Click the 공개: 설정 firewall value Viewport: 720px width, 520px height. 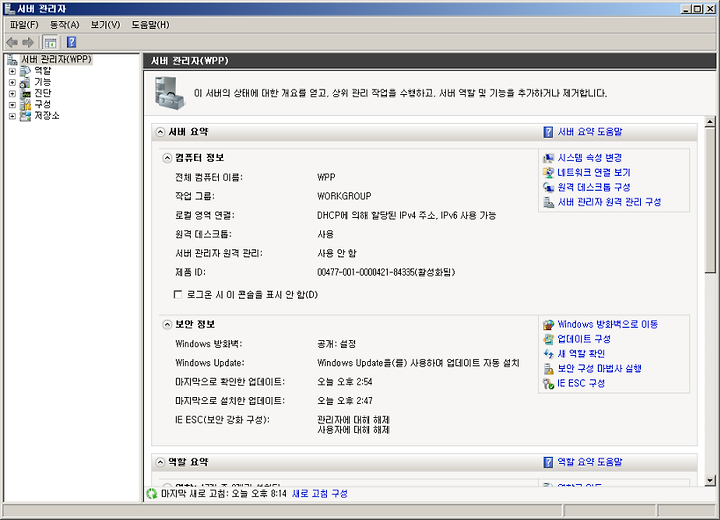click(337, 344)
